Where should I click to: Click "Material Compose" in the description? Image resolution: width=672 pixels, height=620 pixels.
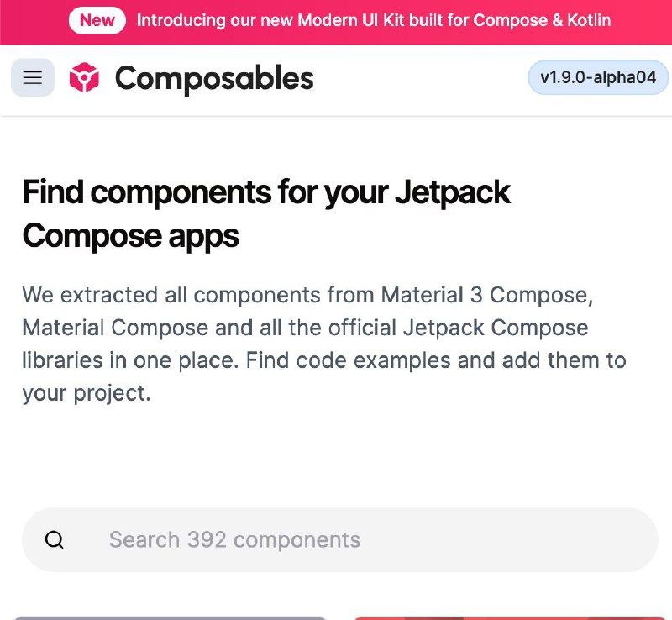tap(114, 328)
